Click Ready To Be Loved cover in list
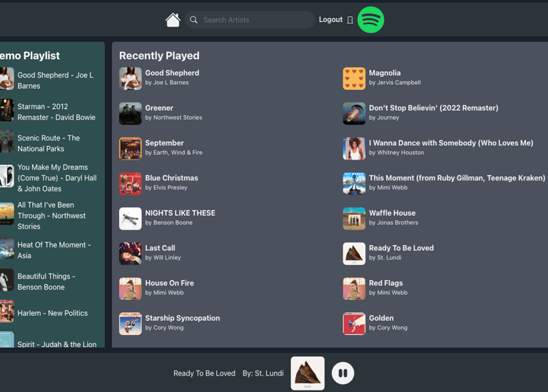The width and height of the screenshot is (548, 392). pos(354,254)
